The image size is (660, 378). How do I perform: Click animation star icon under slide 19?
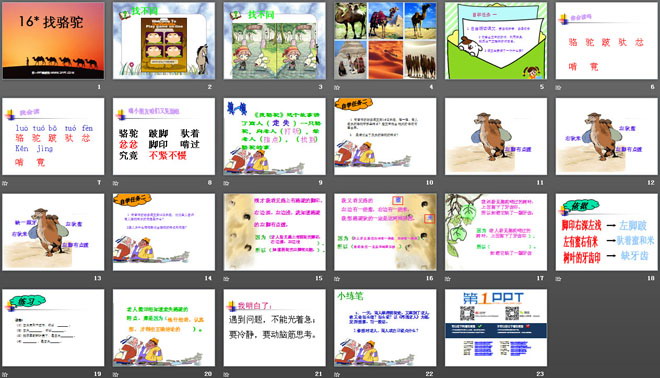(5, 374)
